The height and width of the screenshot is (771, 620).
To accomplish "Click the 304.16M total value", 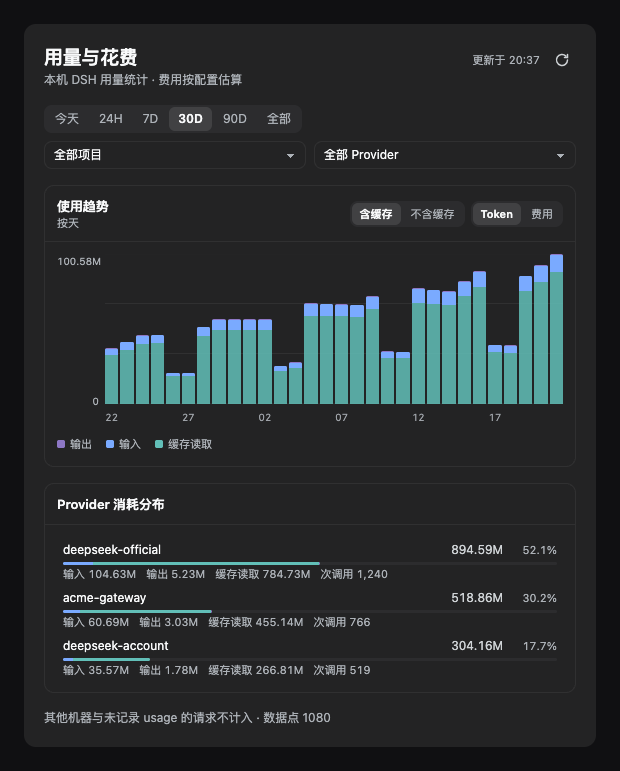I will (x=477, y=646).
